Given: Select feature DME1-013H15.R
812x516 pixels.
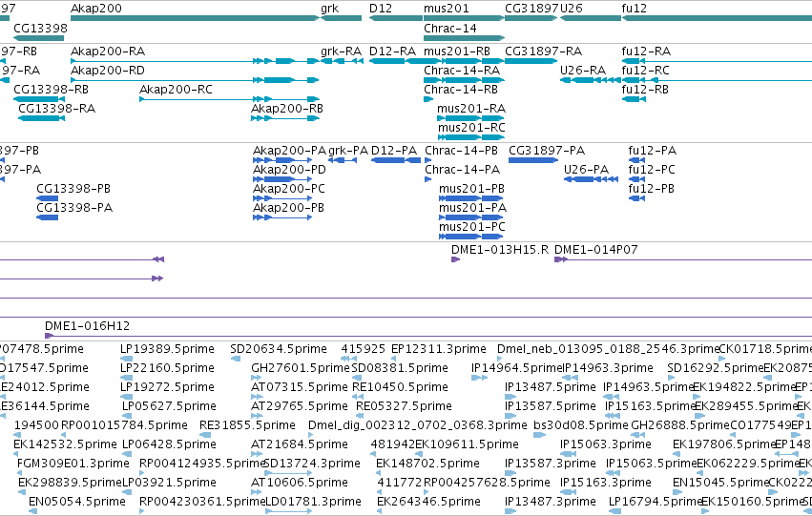Looking at the screenshot, I should 456,259.
